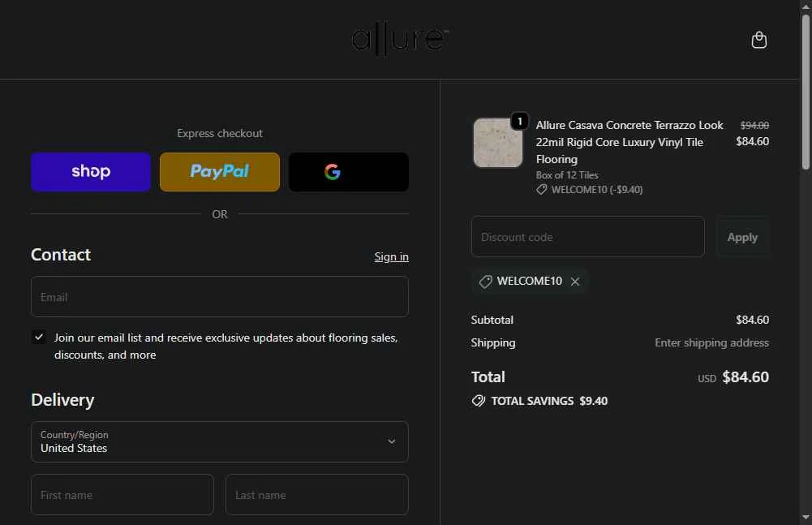Click the Discount code field
The image size is (812, 525).
588,237
